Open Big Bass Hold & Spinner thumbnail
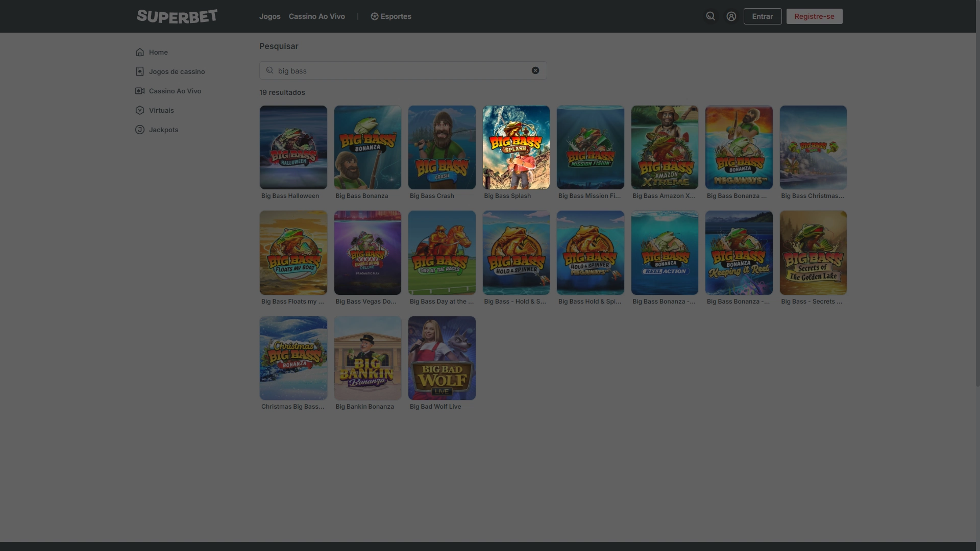 coord(516,253)
